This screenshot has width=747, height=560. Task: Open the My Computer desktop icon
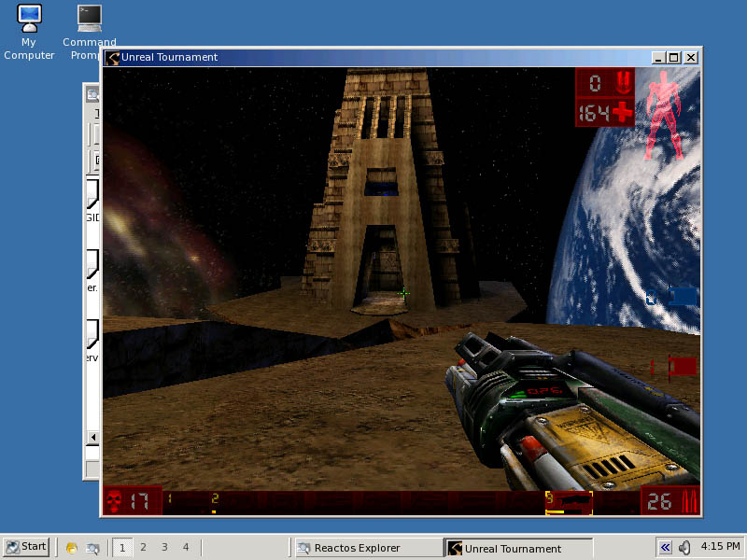(x=29, y=32)
